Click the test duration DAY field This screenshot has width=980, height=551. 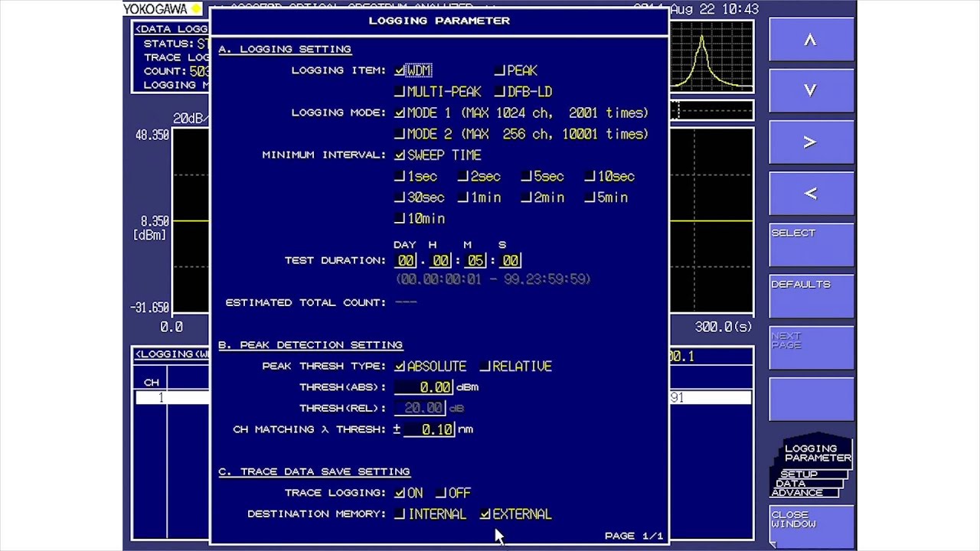coord(406,261)
